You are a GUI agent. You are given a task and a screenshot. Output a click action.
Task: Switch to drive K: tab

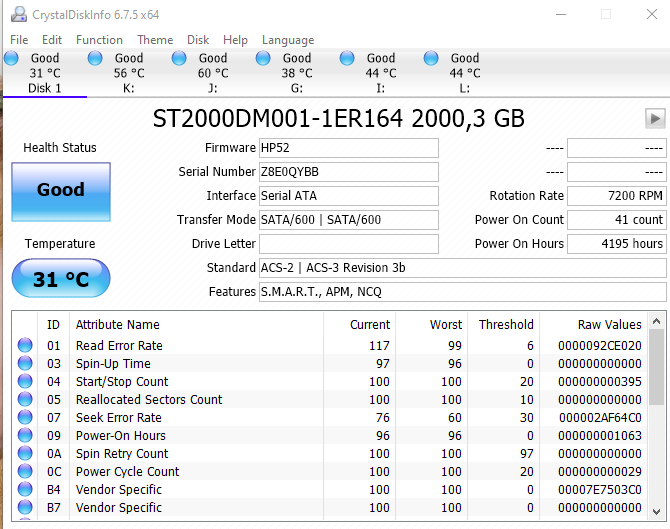pos(129,73)
